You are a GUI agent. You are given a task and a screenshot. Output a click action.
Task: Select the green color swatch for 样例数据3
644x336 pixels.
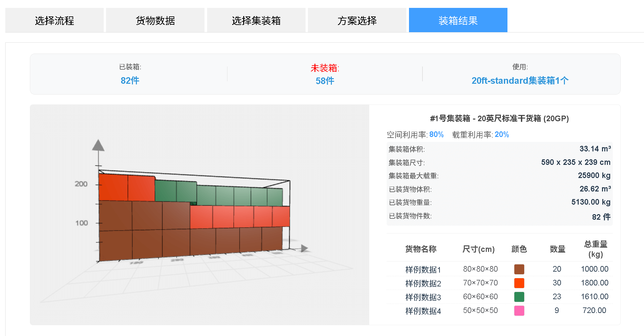(519, 297)
